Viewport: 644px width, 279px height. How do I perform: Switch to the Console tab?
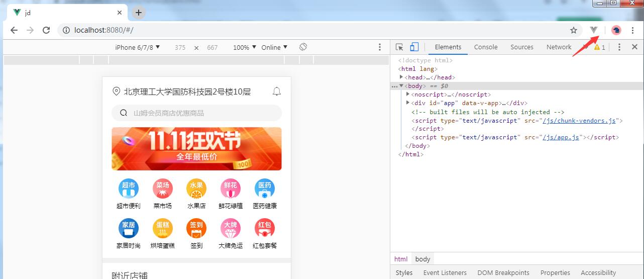tap(486, 47)
